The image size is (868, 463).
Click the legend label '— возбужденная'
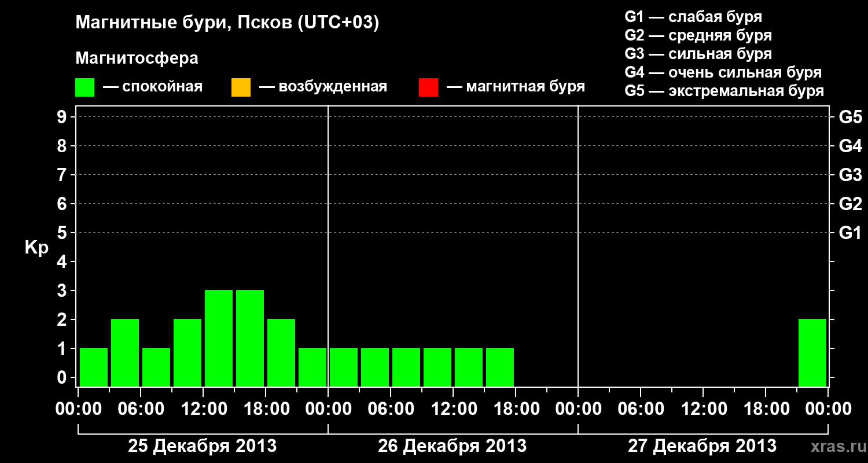click(323, 87)
